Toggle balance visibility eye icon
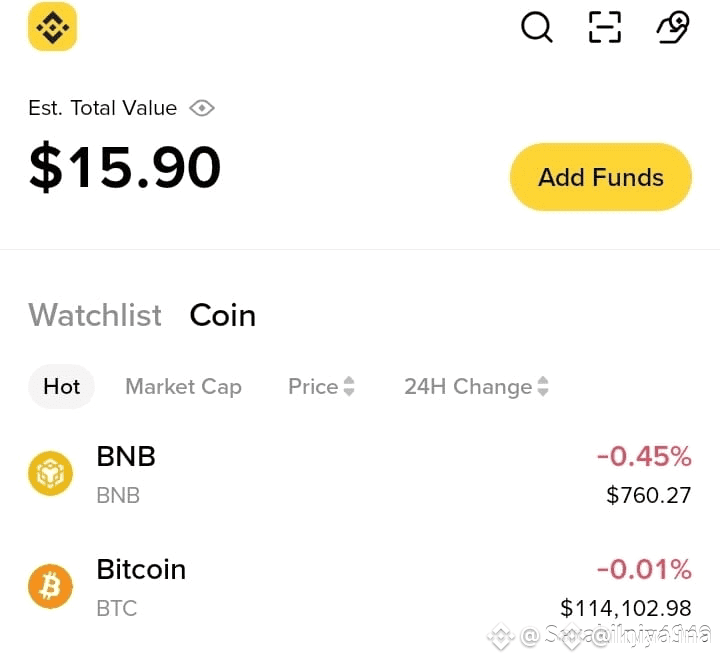The image size is (720, 662). click(202, 108)
